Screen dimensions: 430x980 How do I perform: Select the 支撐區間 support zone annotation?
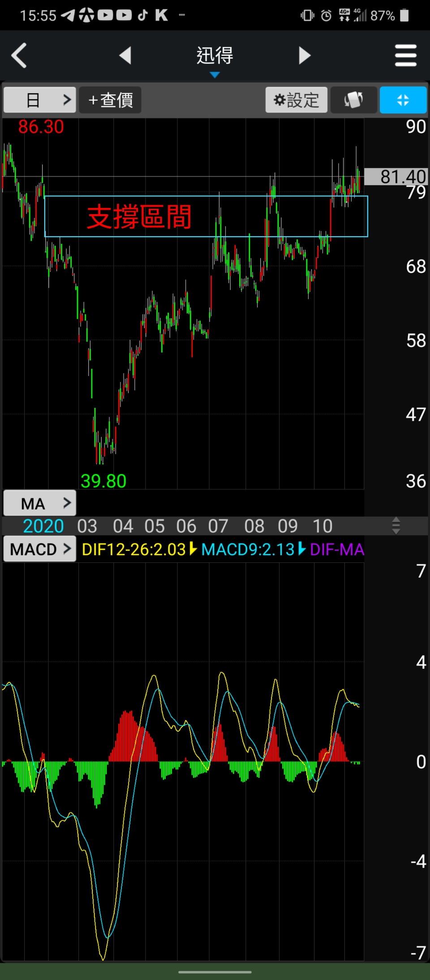point(139,217)
